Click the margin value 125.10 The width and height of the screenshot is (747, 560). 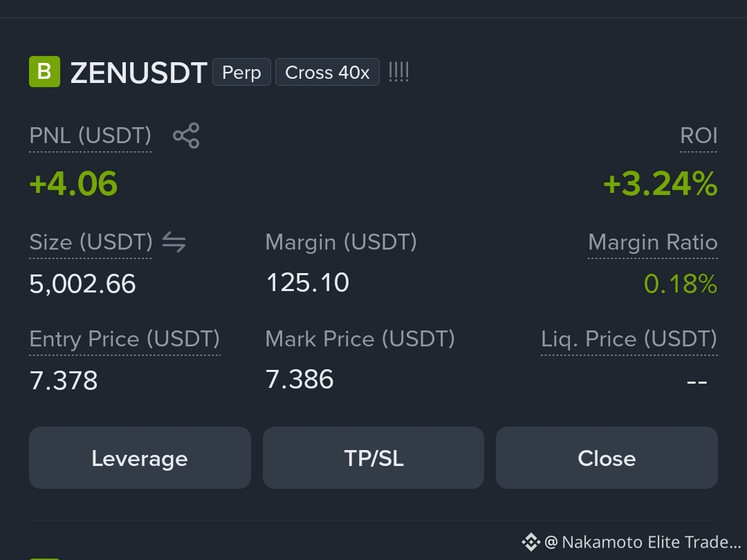click(308, 283)
